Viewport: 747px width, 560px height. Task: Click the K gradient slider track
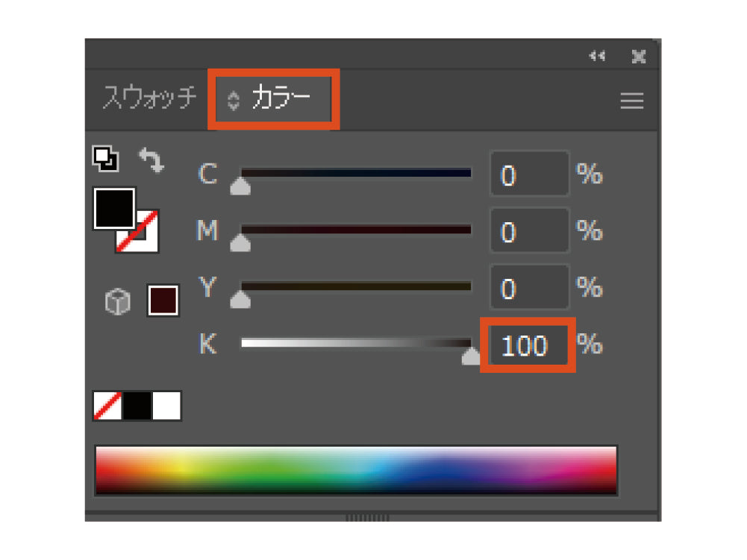pos(357,343)
